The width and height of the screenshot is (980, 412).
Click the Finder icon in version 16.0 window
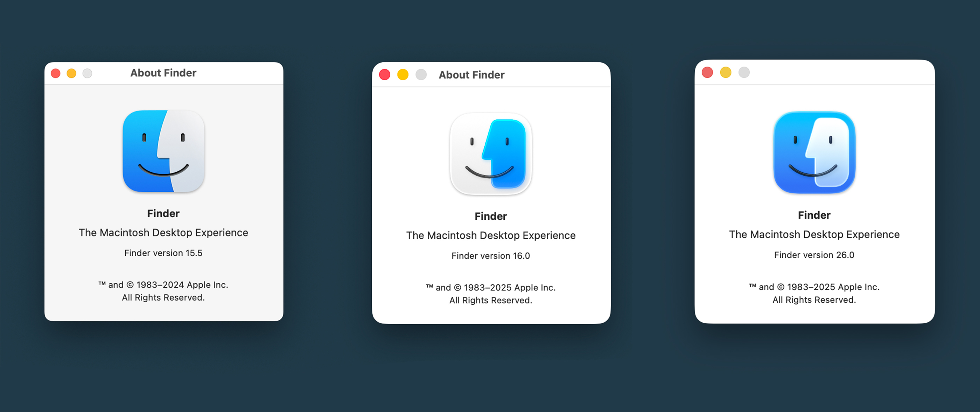491,154
